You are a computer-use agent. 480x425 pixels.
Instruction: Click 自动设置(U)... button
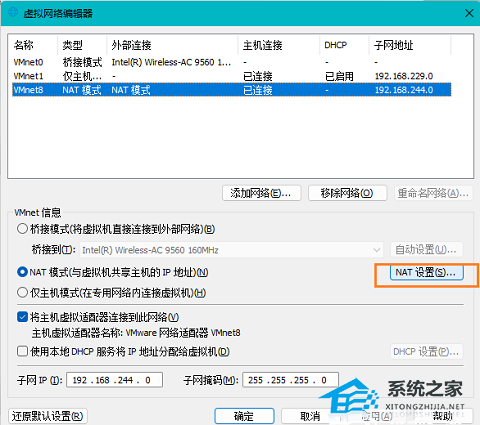[427, 249]
